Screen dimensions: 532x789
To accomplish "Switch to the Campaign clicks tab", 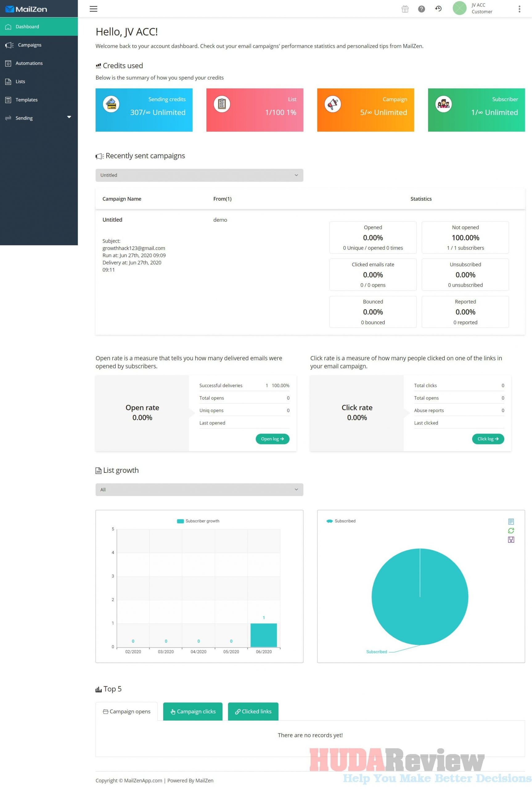I will pyautogui.click(x=192, y=711).
